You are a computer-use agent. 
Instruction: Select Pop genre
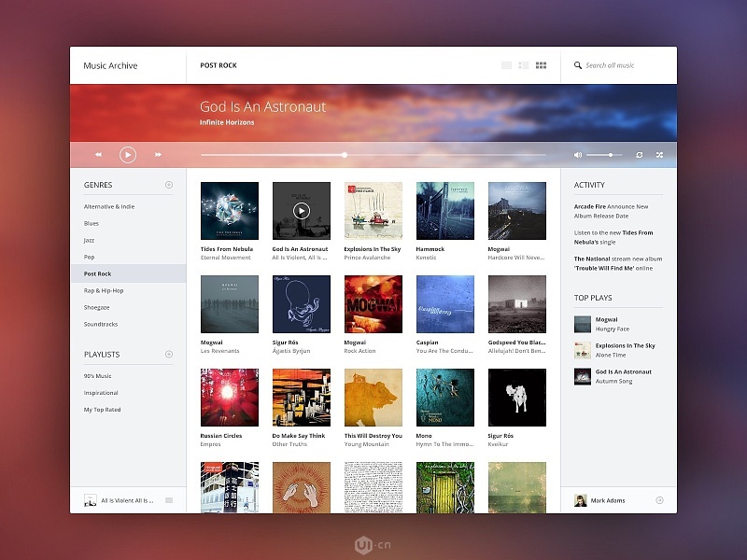89,258
